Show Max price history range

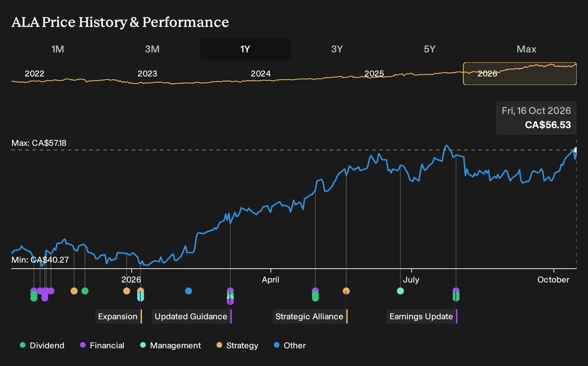point(526,49)
